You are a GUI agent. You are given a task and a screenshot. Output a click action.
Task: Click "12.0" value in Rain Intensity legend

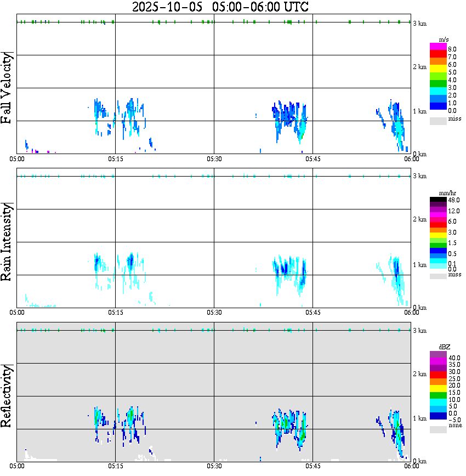point(454,211)
